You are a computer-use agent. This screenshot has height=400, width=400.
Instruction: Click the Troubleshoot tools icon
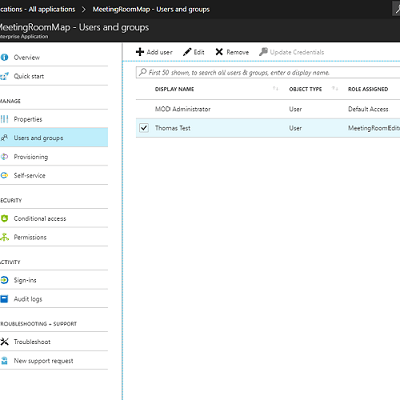pos(4,342)
